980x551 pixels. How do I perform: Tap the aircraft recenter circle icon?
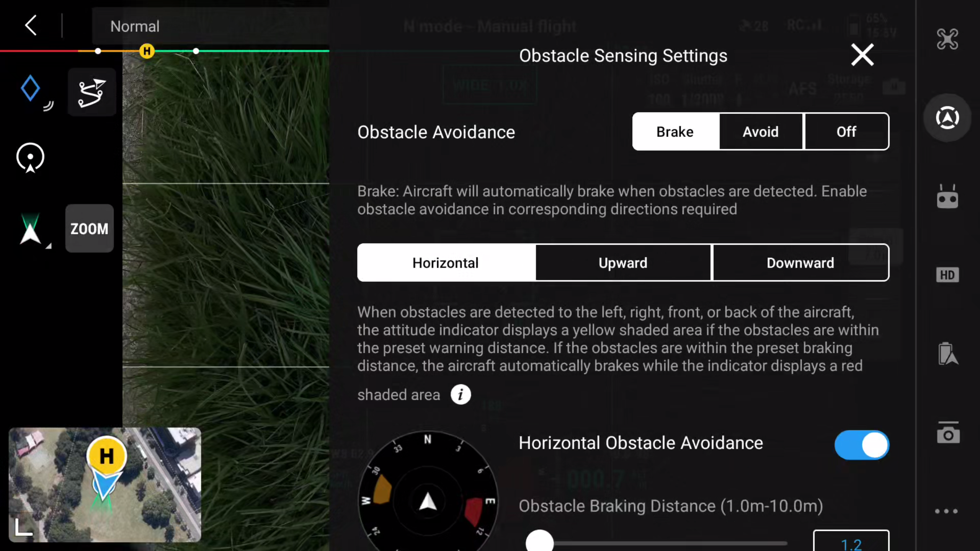pyautogui.click(x=30, y=157)
